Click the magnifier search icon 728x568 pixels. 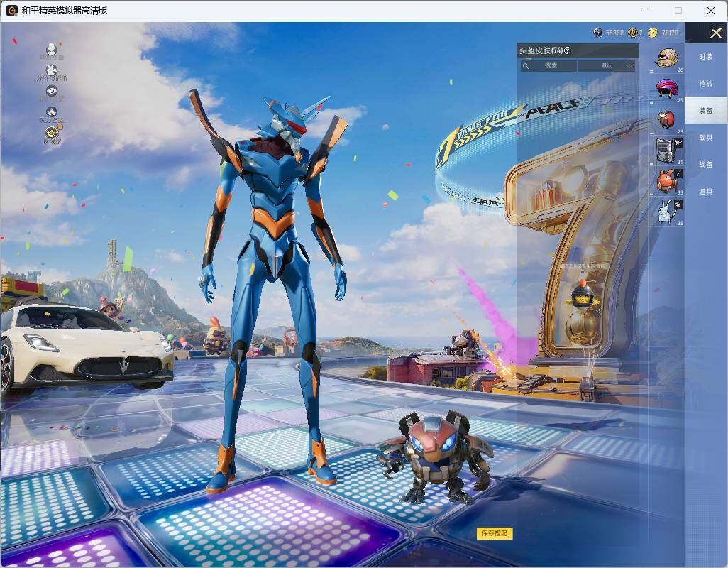(526, 66)
